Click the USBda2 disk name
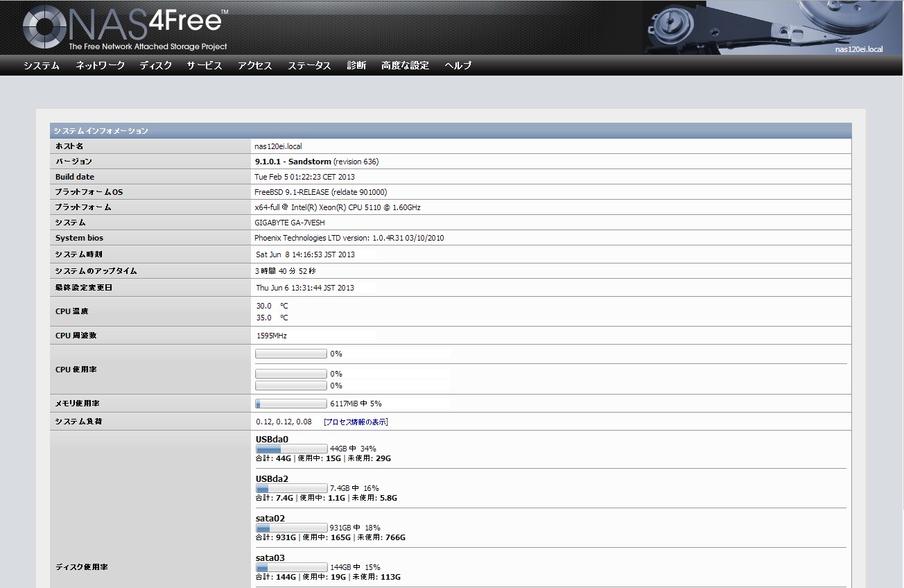 (272, 478)
